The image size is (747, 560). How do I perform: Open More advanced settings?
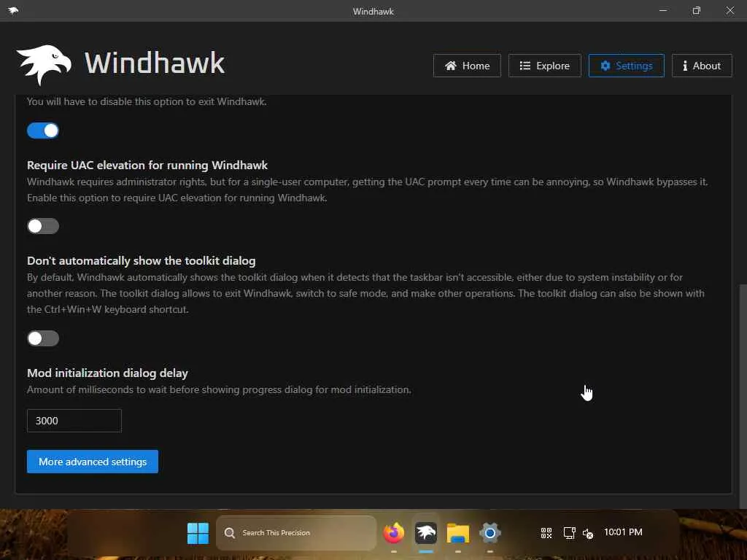tap(93, 462)
